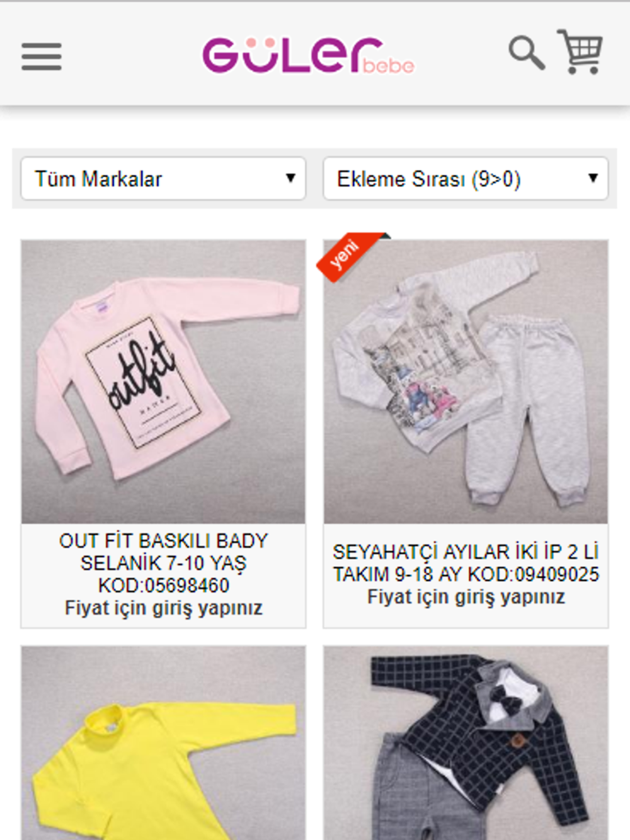Click the arrow on Ekleme Sırası selector

[x=593, y=178]
